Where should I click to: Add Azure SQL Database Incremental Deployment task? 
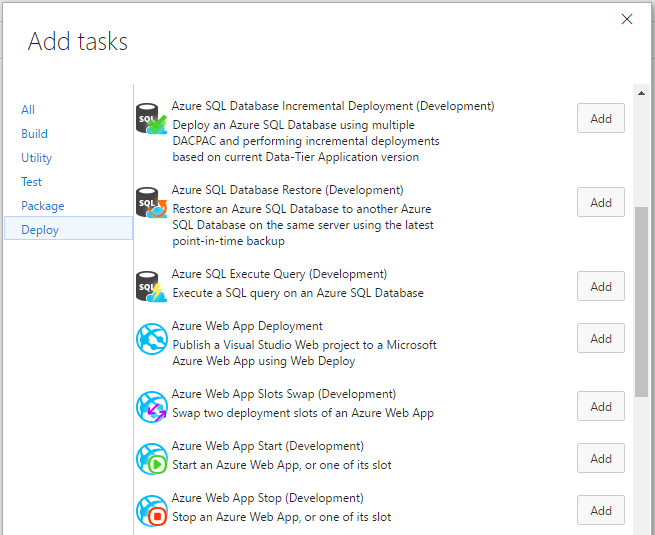tap(601, 118)
